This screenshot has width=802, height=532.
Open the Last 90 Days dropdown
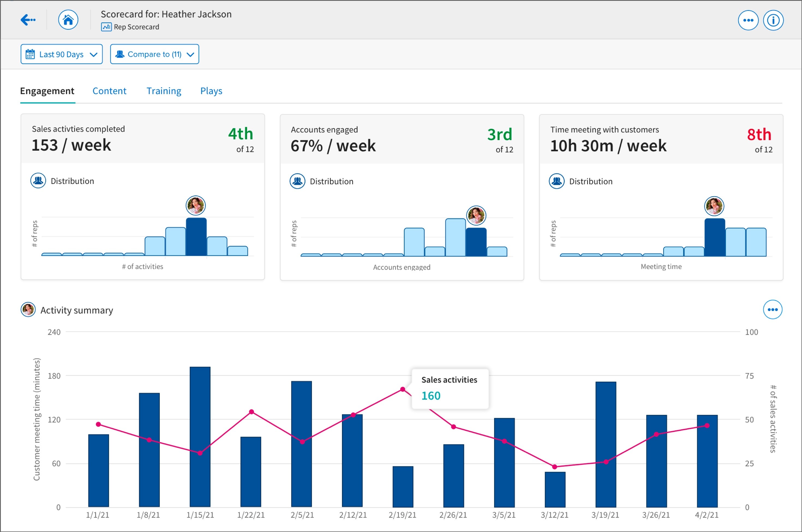coord(61,54)
